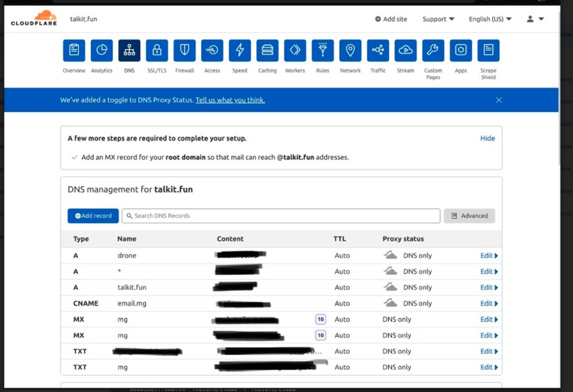
Task: Click the TTL column header
Action: click(x=340, y=239)
